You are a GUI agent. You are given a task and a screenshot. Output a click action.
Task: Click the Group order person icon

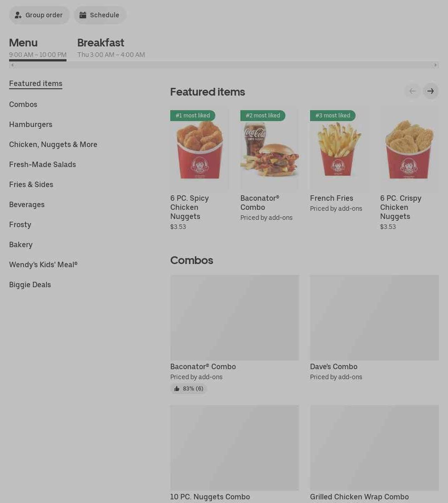tap(18, 15)
